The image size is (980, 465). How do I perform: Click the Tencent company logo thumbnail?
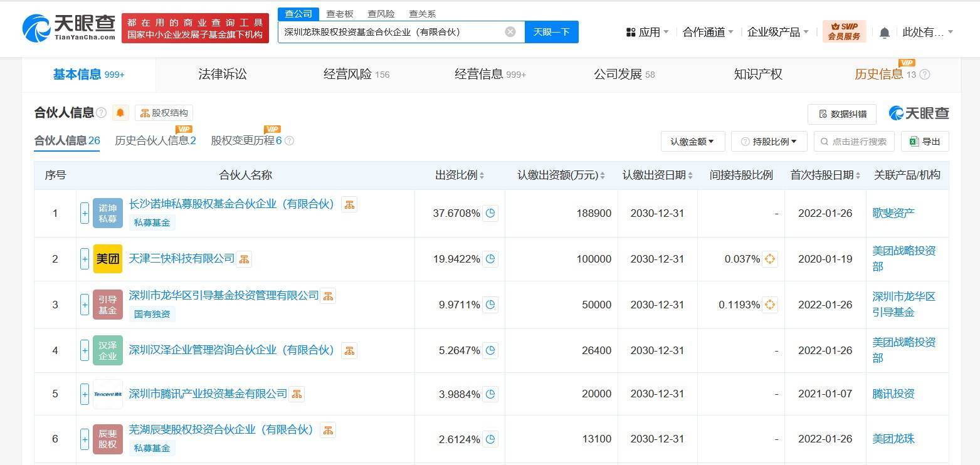(108, 394)
